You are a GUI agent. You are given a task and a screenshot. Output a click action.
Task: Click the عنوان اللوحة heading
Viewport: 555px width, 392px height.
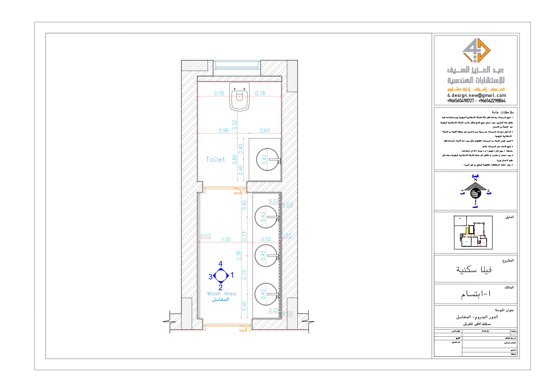pyautogui.click(x=504, y=310)
